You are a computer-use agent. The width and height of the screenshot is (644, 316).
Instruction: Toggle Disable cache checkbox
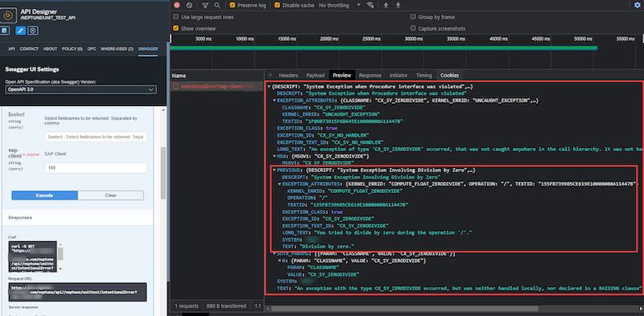277,5
